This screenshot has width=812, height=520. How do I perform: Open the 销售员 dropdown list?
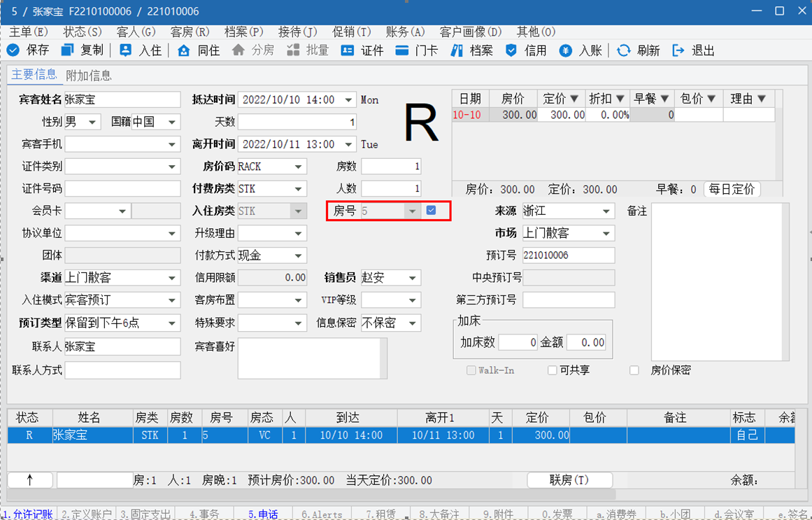tap(413, 279)
